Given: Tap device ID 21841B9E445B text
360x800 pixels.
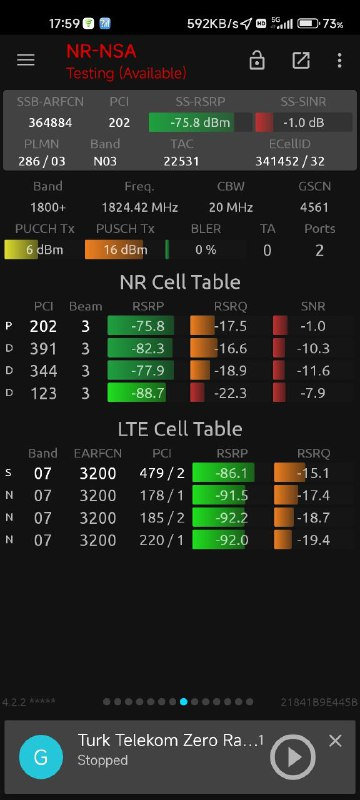Looking at the screenshot, I should (x=319, y=703).
